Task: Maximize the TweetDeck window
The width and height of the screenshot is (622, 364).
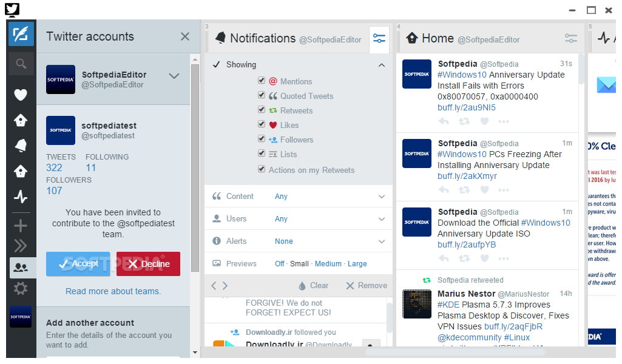Action: 591,10
